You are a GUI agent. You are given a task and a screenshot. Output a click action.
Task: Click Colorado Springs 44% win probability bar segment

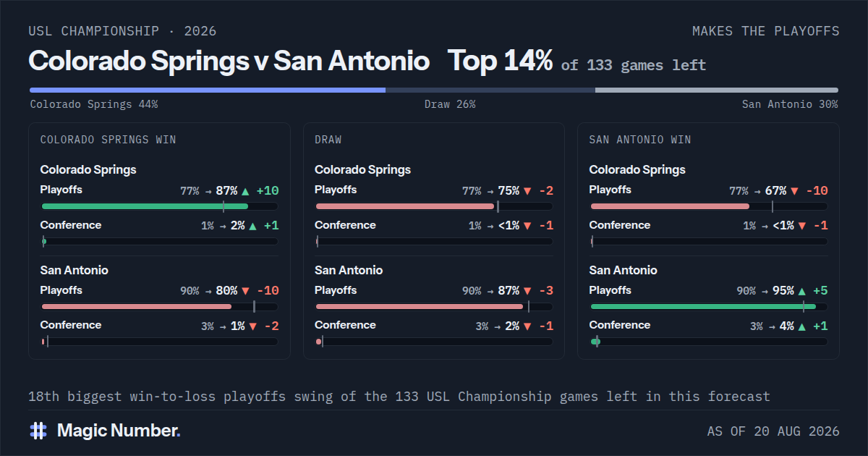(207, 90)
